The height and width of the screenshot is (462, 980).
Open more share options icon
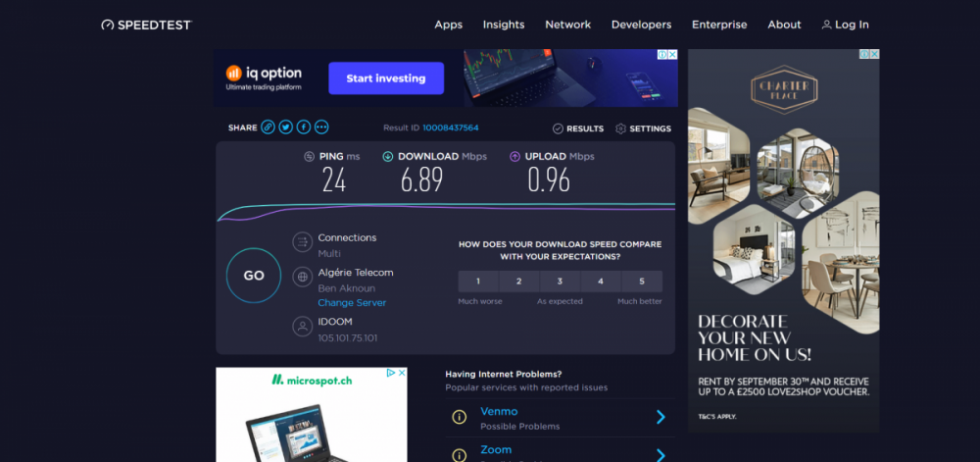(321, 128)
